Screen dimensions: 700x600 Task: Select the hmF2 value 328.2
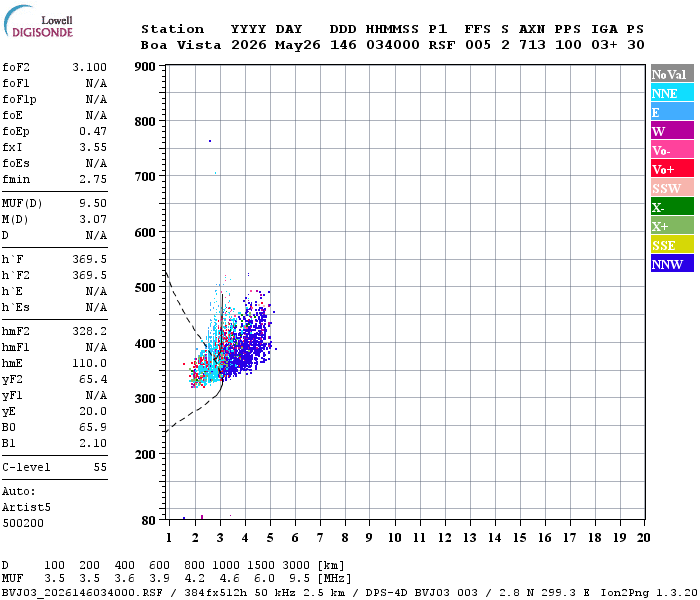pyautogui.click(x=89, y=331)
